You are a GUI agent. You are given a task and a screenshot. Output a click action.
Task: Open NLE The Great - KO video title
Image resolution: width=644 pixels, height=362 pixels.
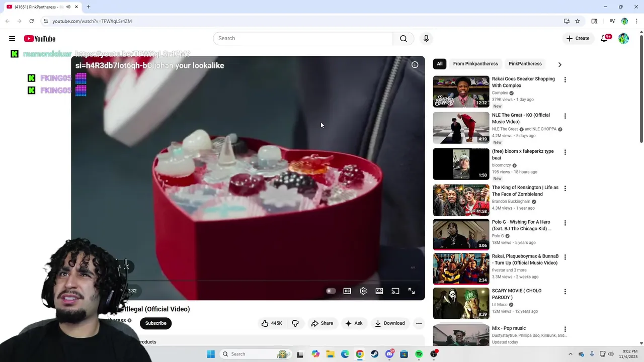tap(521, 118)
